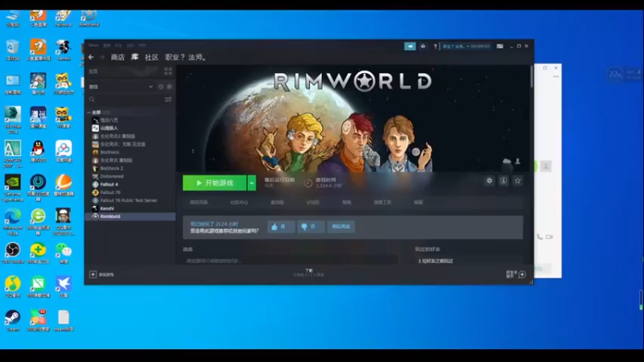Click the later review button
This screenshot has height=362, width=644.
coord(341,227)
